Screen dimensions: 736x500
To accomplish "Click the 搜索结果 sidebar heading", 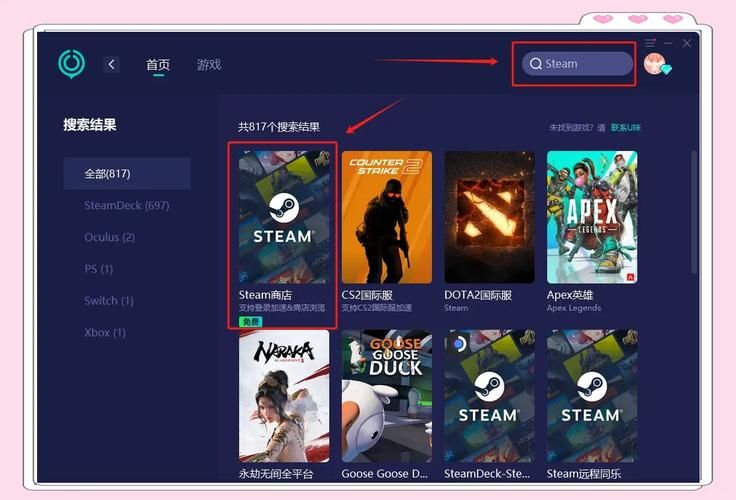I will pyautogui.click(x=90, y=124).
